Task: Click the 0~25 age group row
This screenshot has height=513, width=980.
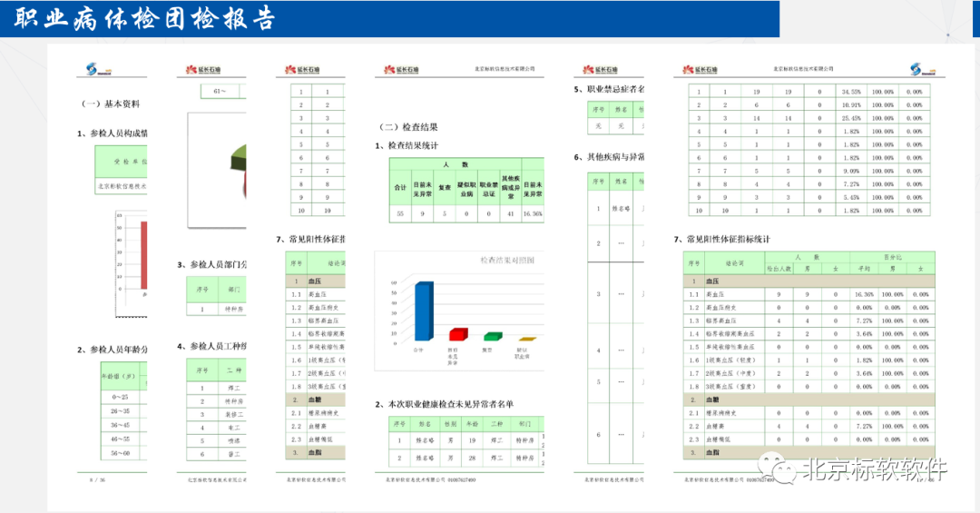Action: pos(123,398)
